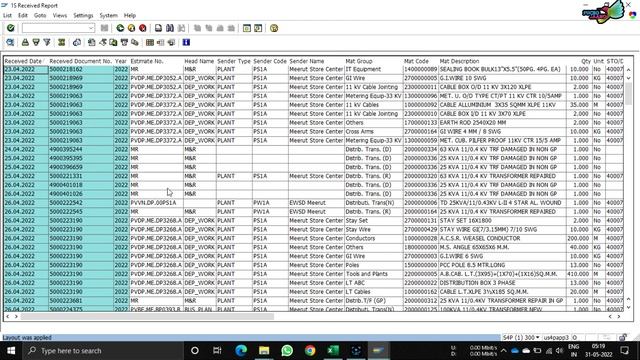Select the Received Date column header

(x=26, y=61)
